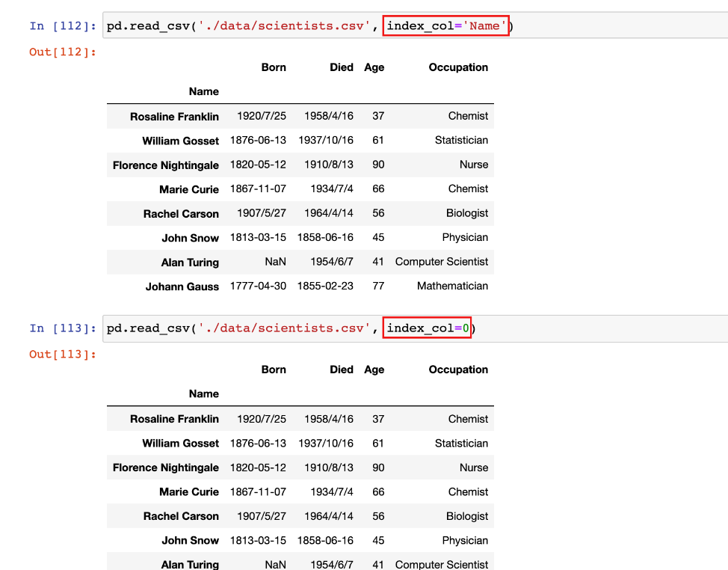Click code cell In [112] input

[x=415, y=25]
